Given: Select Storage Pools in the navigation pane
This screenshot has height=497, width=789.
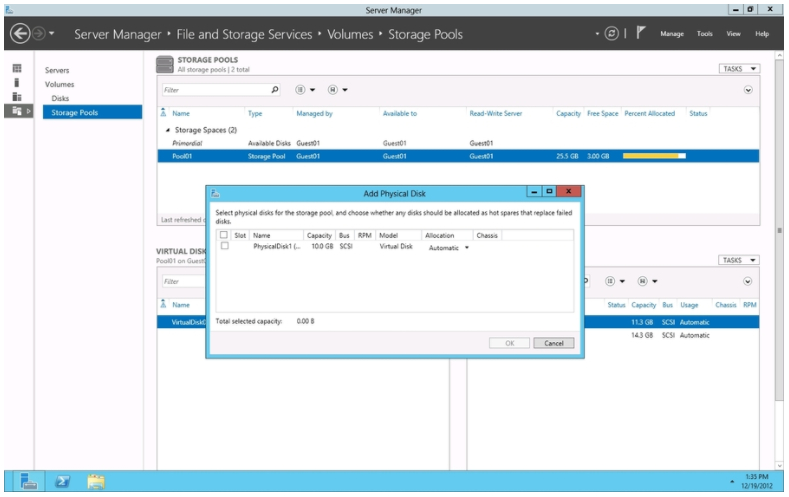Looking at the screenshot, I should (93, 112).
